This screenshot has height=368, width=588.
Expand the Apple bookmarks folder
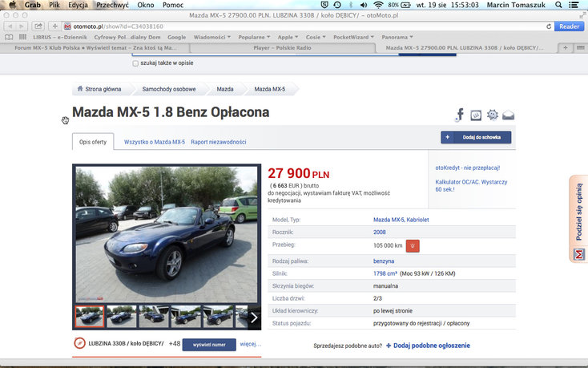pos(288,37)
